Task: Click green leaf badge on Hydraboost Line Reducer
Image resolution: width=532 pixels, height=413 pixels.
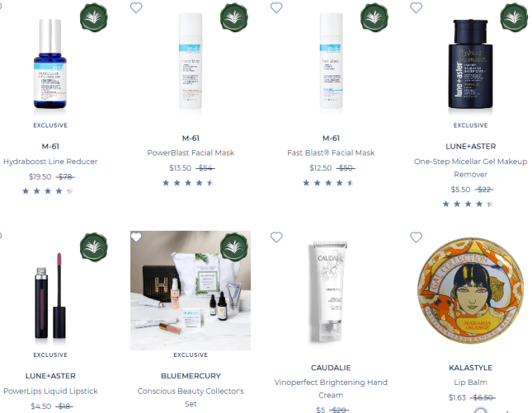Action: 94,17
